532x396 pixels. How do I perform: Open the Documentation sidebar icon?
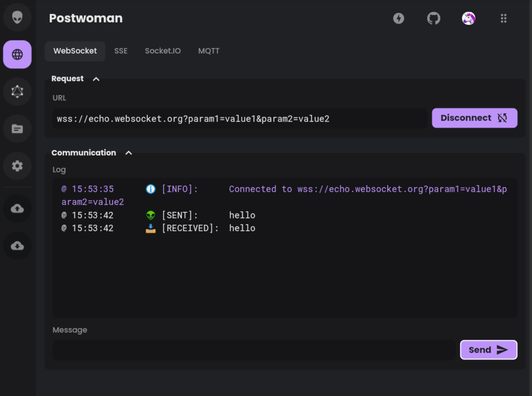pos(17,129)
